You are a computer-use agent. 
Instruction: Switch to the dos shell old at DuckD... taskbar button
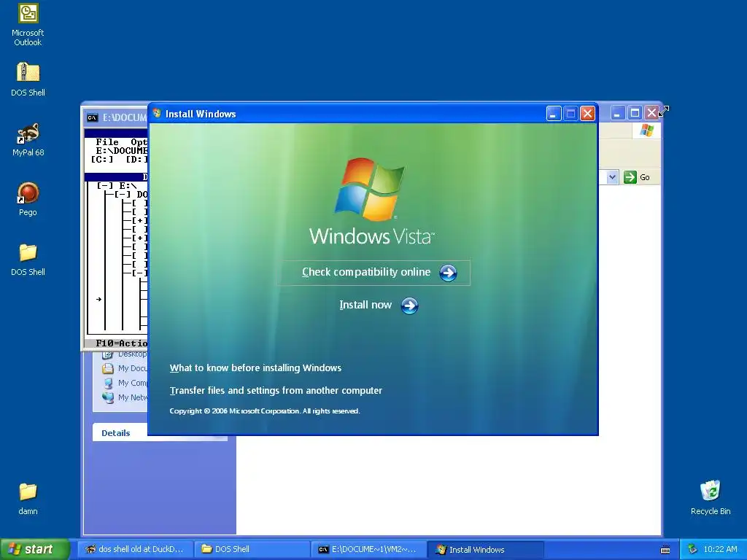click(x=135, y=549)
